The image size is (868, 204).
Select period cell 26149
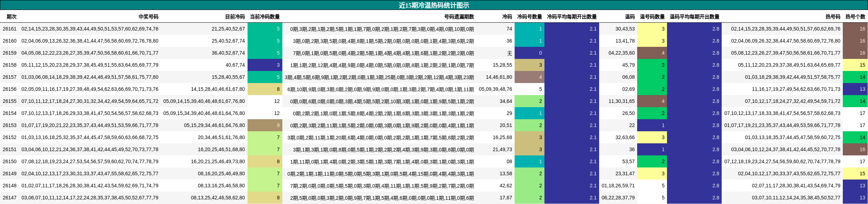click(10, 173)
